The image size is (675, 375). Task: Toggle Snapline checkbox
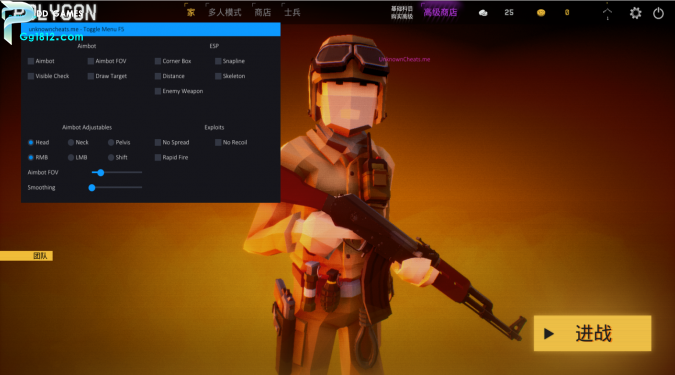point(218,61)
